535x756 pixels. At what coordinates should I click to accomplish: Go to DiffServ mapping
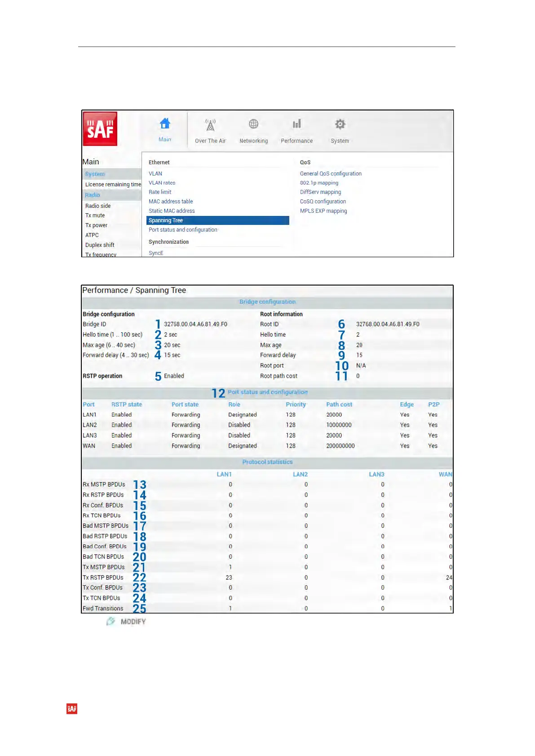(320, 192)
